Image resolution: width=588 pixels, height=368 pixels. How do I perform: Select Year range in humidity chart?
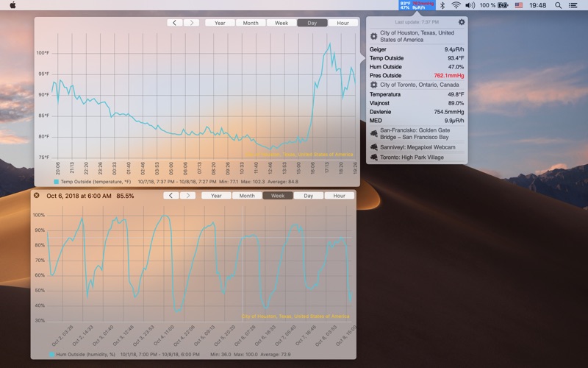(216, 196)
